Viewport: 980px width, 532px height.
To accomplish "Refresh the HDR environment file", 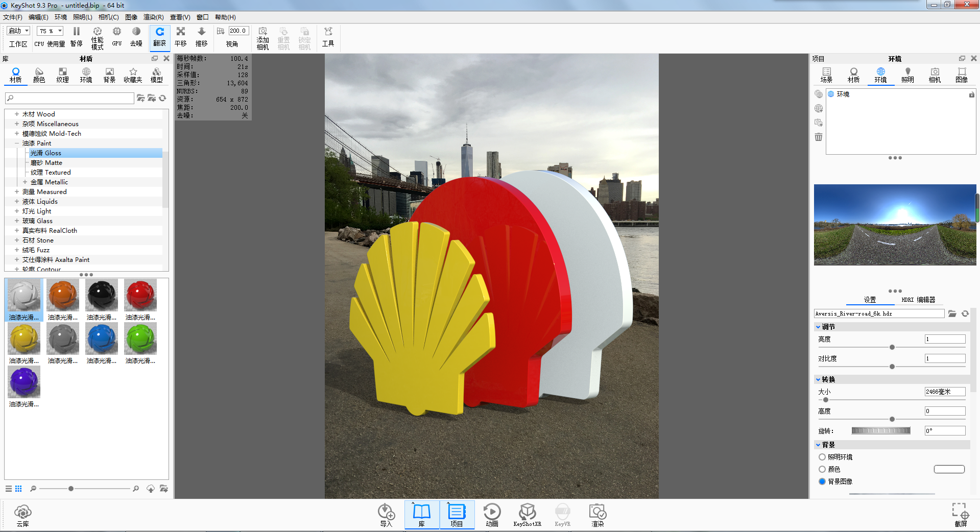I will (x=965, y=313).
